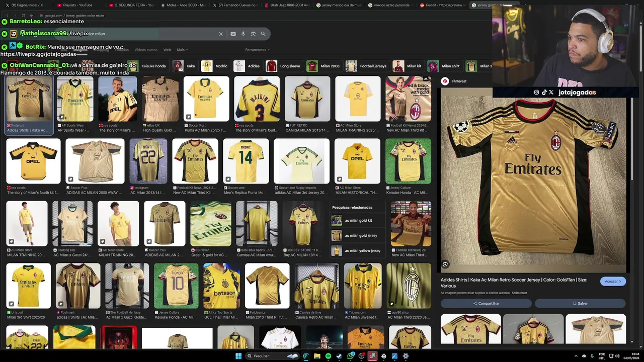Open the betsson Inter jersey thumbnail
Viewport: 644px width, 362px height.
click(221, 286)
